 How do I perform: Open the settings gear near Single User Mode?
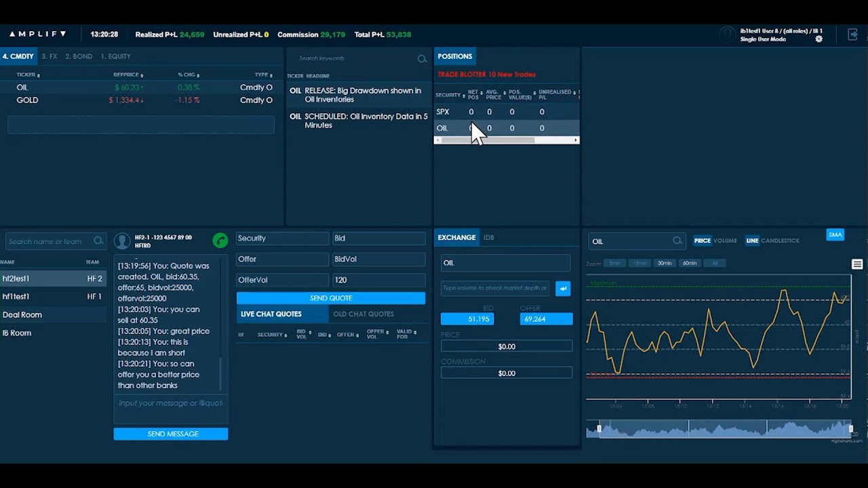818,39
